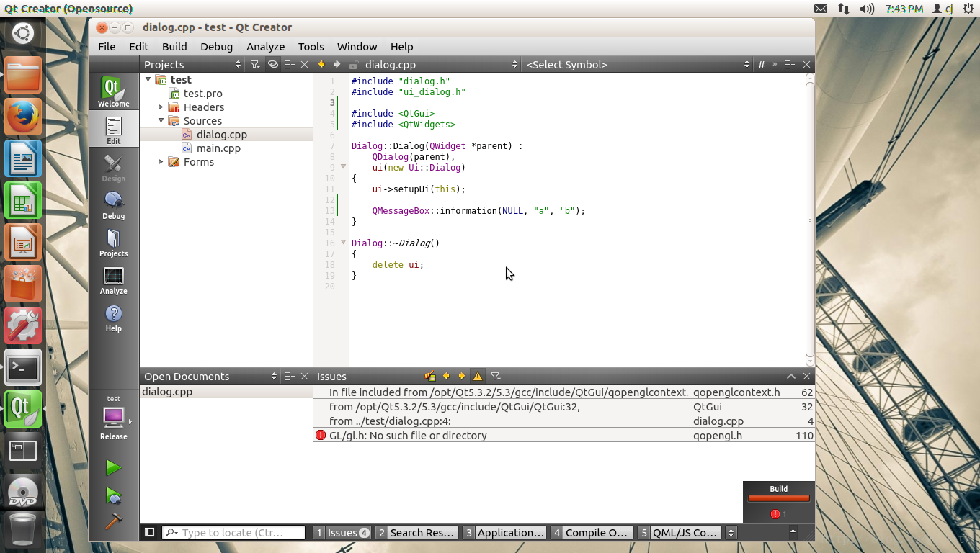This screenshot has width=980, height=553.
Task: Go to previous issue arrow
Action: pos(446,376)
